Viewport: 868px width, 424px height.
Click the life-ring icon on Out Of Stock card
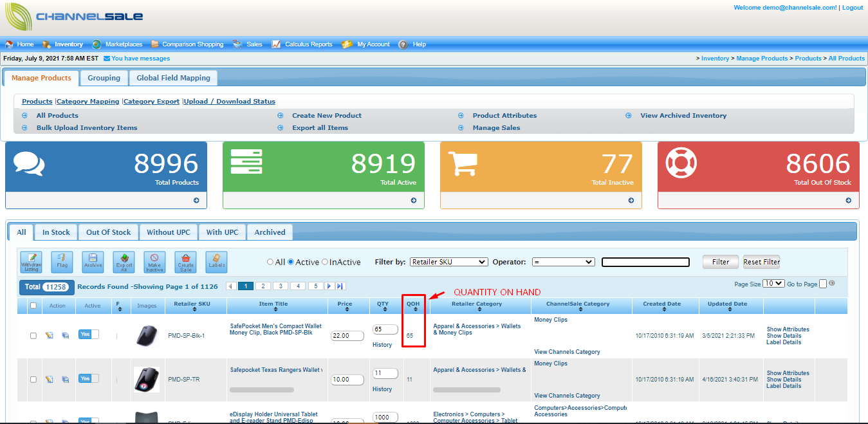[682, 162]
